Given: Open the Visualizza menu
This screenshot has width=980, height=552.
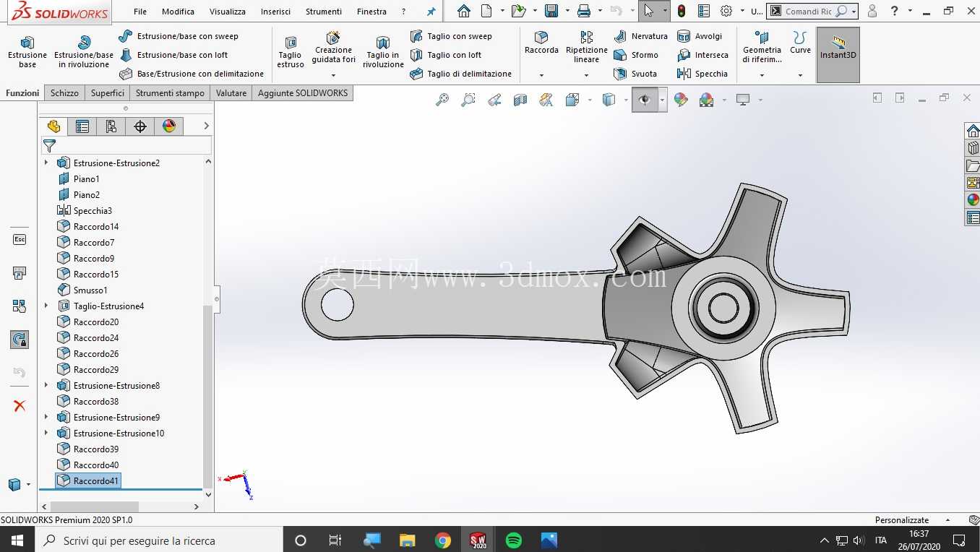Looking at the screenshot, I should tap(228, 12).
